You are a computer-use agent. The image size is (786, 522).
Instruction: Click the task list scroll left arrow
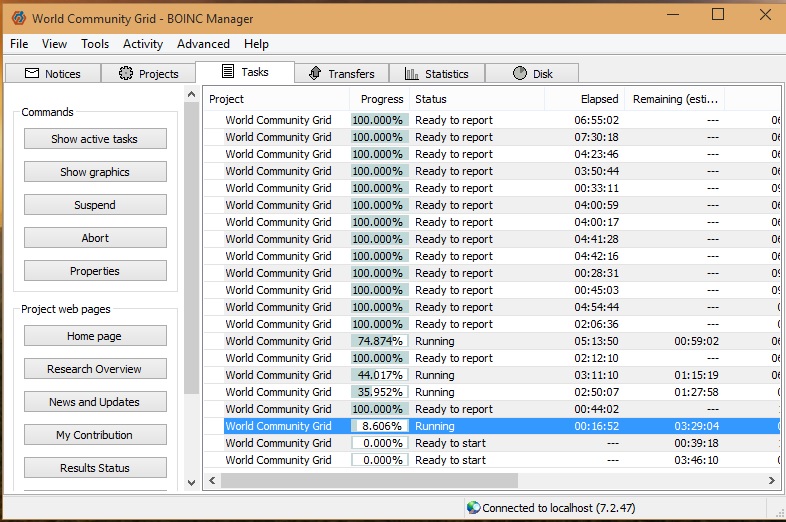(x=212, y=480)
